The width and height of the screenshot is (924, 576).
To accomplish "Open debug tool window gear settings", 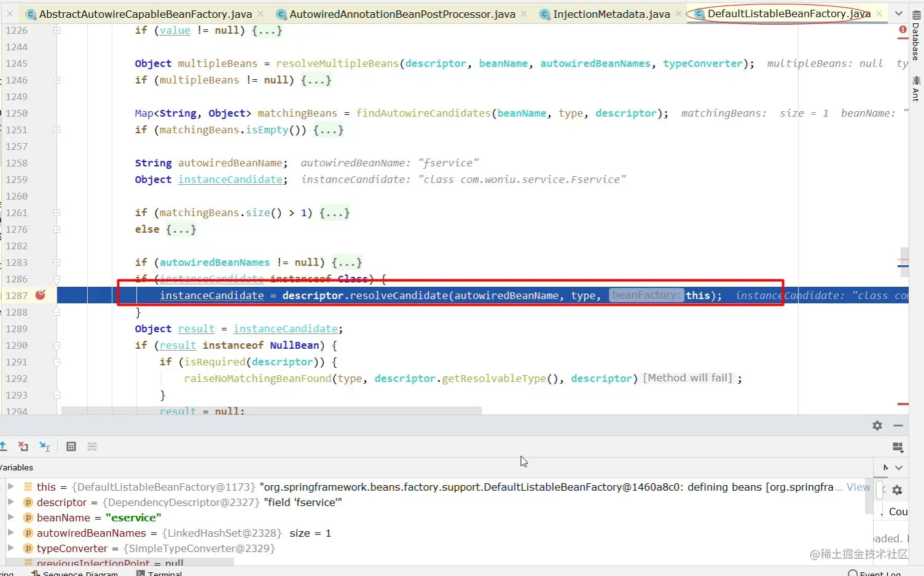I will 877,426.
